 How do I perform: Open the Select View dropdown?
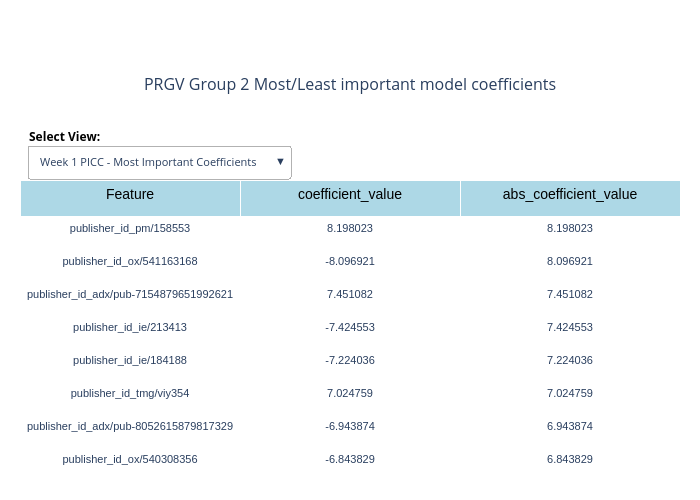point(160,162)
